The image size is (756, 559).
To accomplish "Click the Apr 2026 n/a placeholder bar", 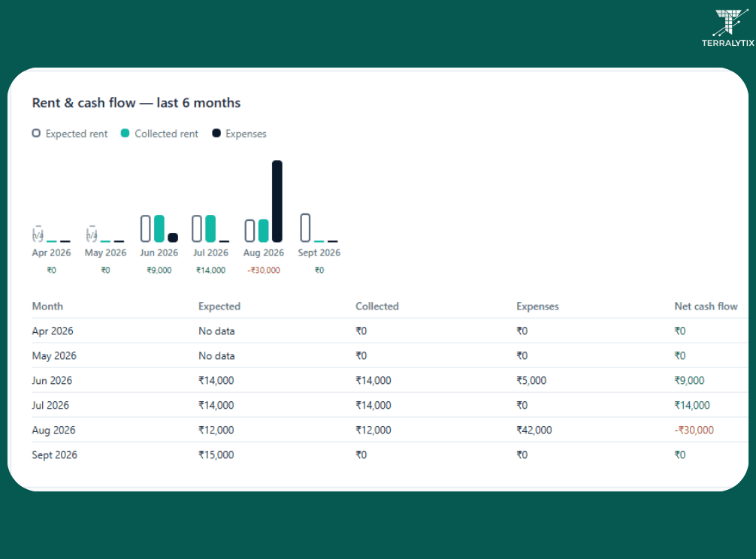I will 38,234.
